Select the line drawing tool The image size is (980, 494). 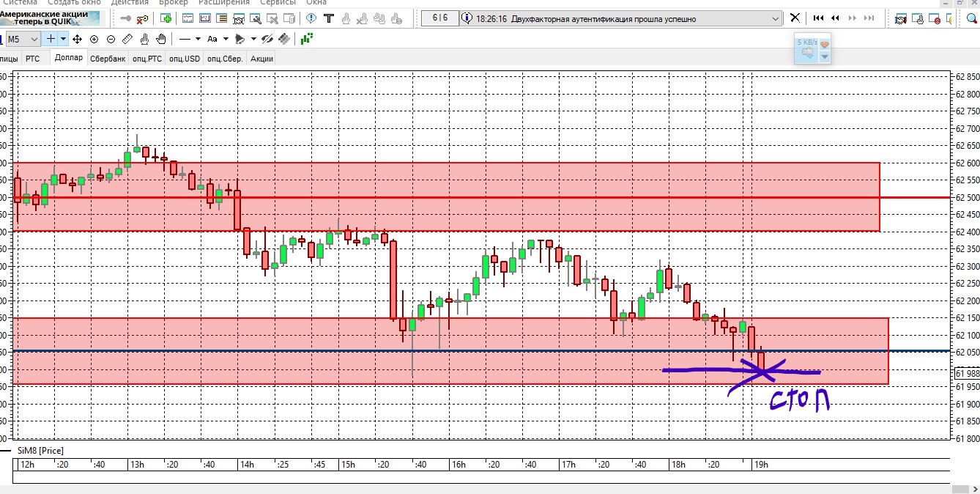pos(185,39)
